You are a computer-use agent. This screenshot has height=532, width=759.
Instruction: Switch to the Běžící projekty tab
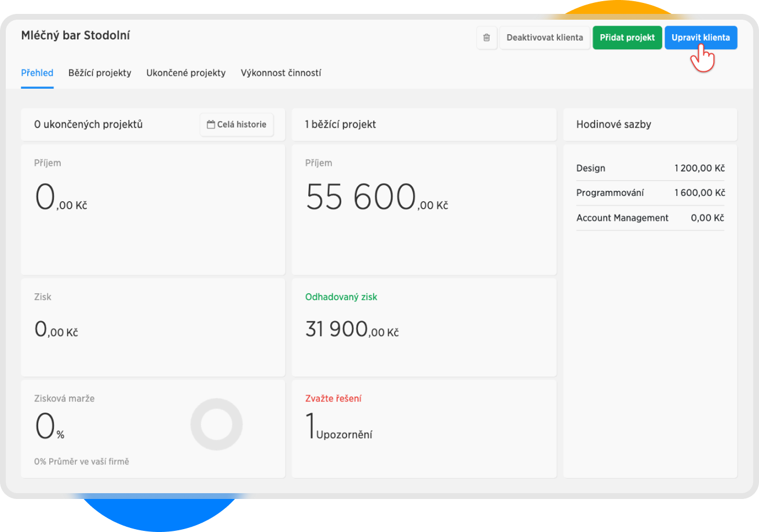click(x=100, y=73)
